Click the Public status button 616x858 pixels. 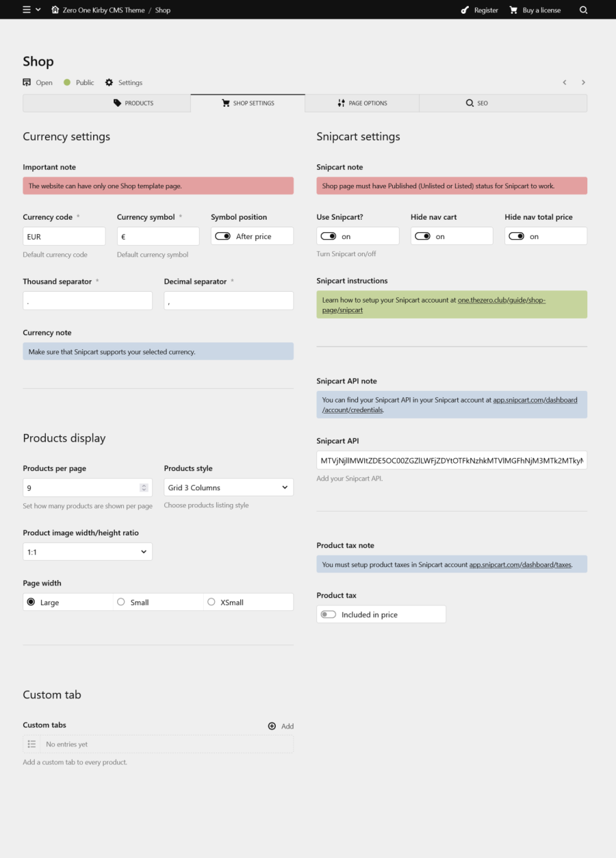point(79,82)
